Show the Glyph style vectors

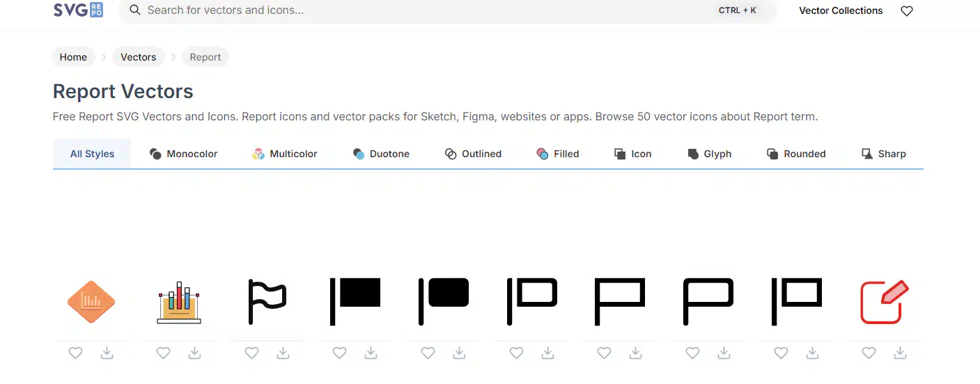pyautogui.click(x=710, y=154)
